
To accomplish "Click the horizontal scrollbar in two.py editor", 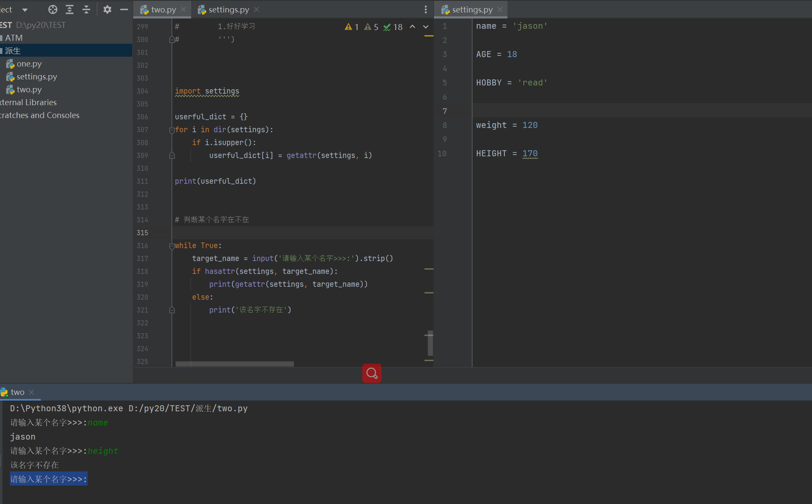I will click(x=235, y=364).
